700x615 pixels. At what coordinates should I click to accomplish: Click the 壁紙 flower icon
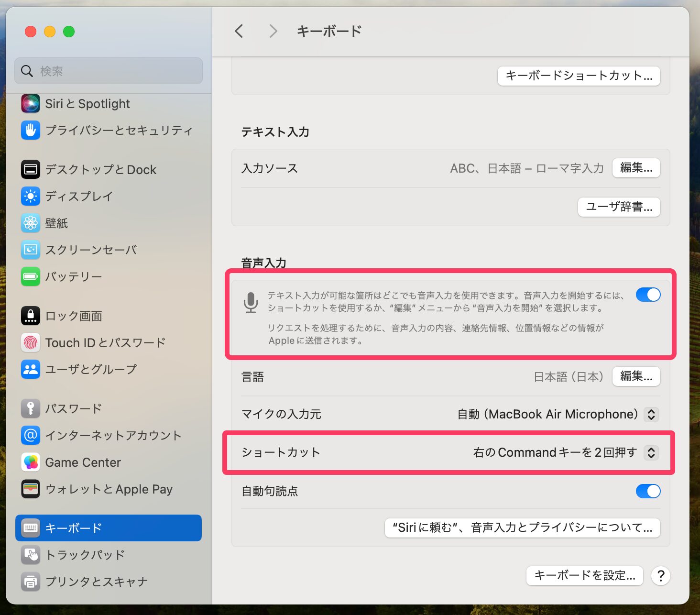(x=31, y=223)
